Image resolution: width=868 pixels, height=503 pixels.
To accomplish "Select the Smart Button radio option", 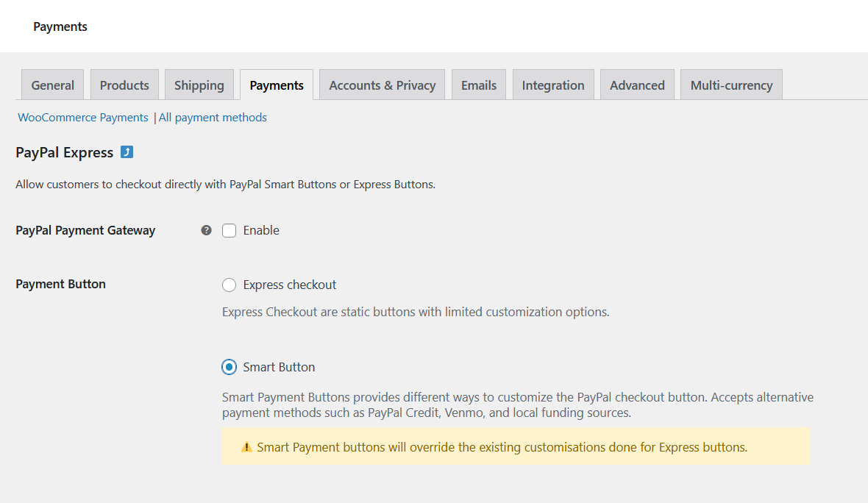I will (x=230, y=367).
